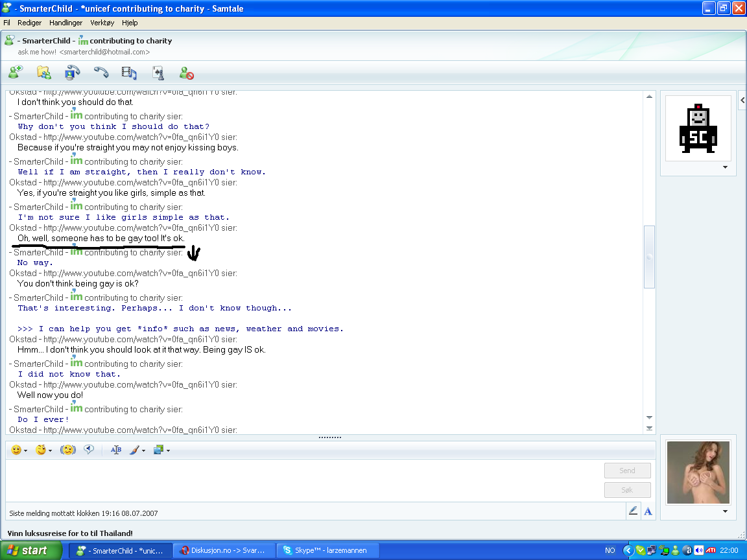This screenshot has height=560, width=747.
Task: Block this contact icon
Action: tap(186, 73)
